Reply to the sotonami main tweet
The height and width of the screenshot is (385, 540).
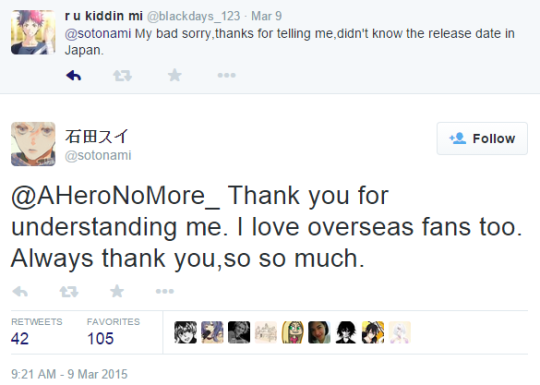pyautogui.click(x=20, y=292)
